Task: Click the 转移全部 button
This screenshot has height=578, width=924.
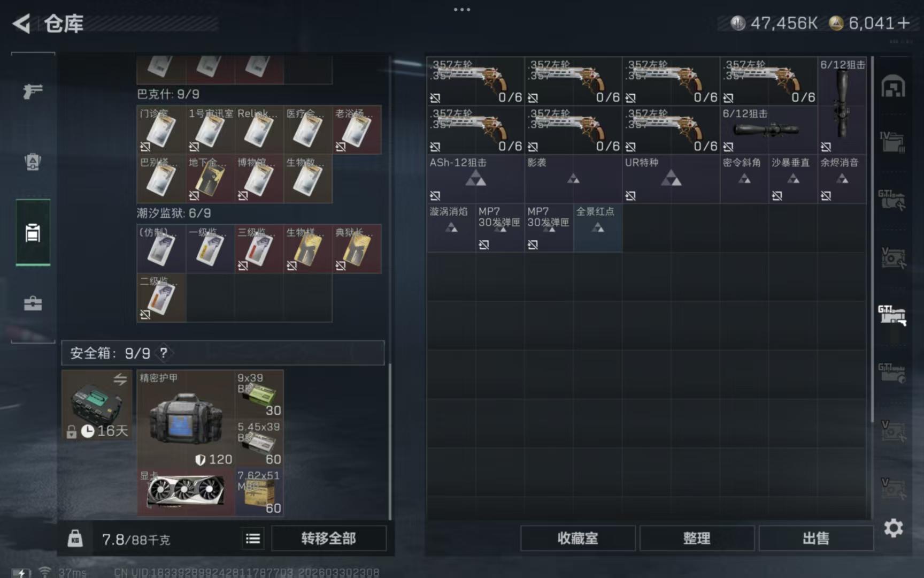Action: pyautogui.click(x=328, y=538)
